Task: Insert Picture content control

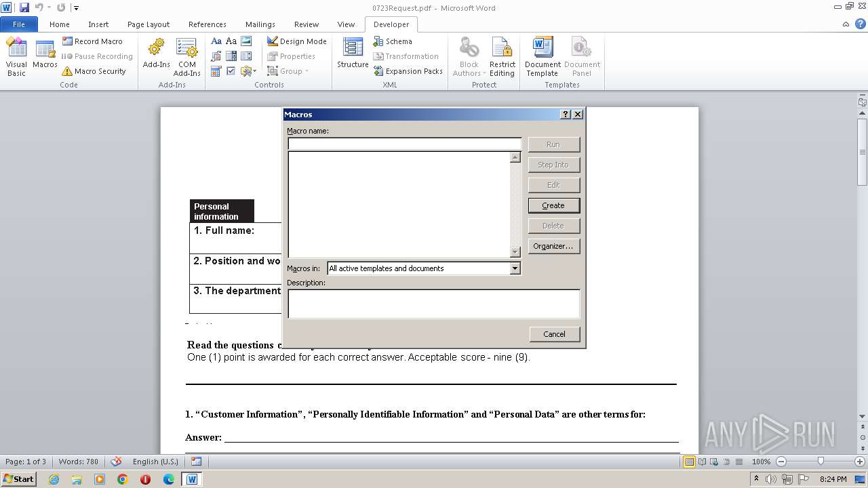Action: point(246,41)
